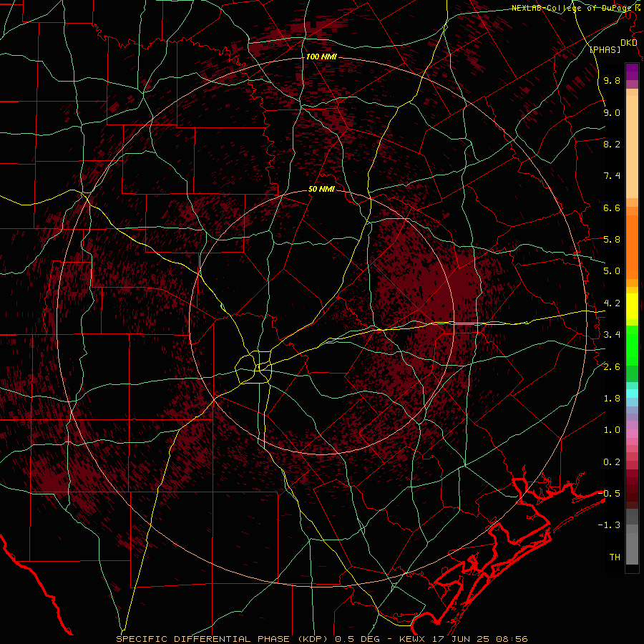Click the 5.8 value on the color scale
This screenshot has height=644, width=644.
(x=612, y=240)
